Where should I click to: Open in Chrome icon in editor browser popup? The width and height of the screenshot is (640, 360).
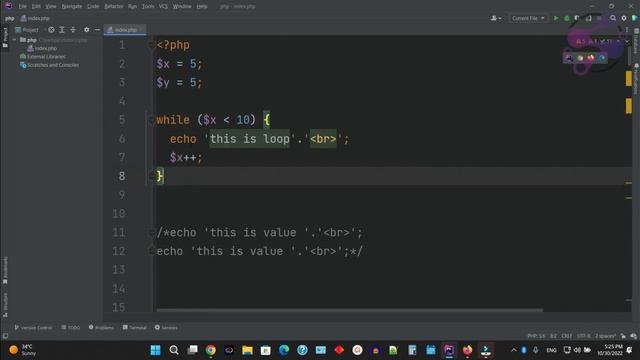580,58
